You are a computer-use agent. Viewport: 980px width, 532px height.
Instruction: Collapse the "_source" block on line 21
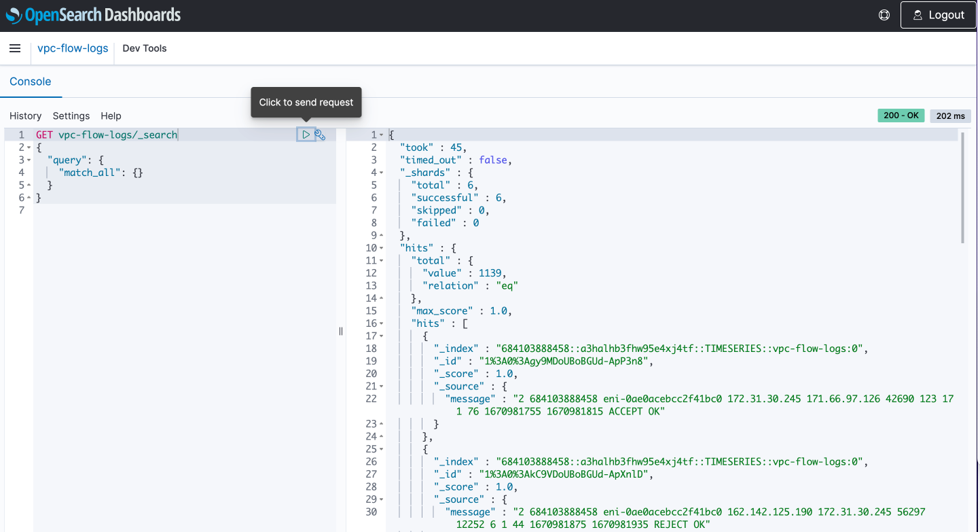pyautogui.click(x=381, y=387)
